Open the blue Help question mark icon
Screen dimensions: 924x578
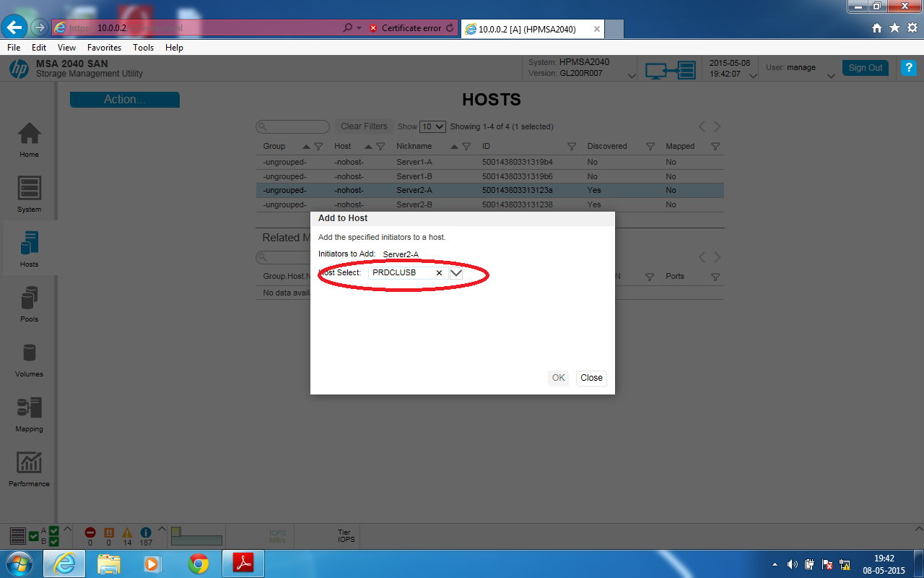point(908,67)
